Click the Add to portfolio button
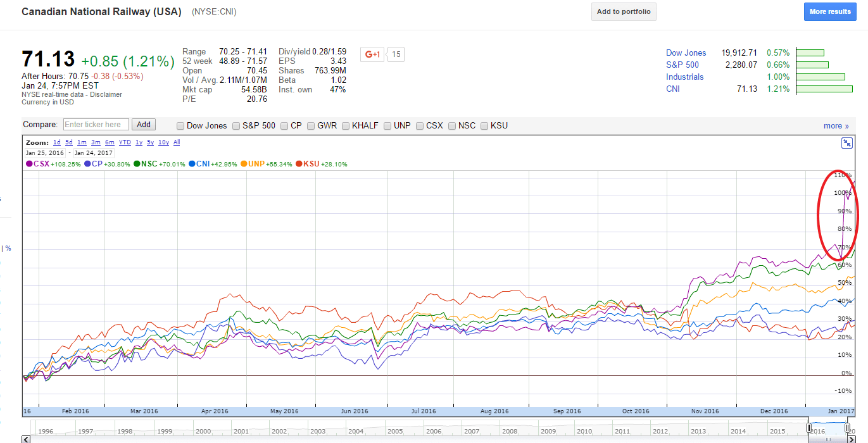This screenshot has height=443, width=868. pyautogui.click(x=624, y=11)
